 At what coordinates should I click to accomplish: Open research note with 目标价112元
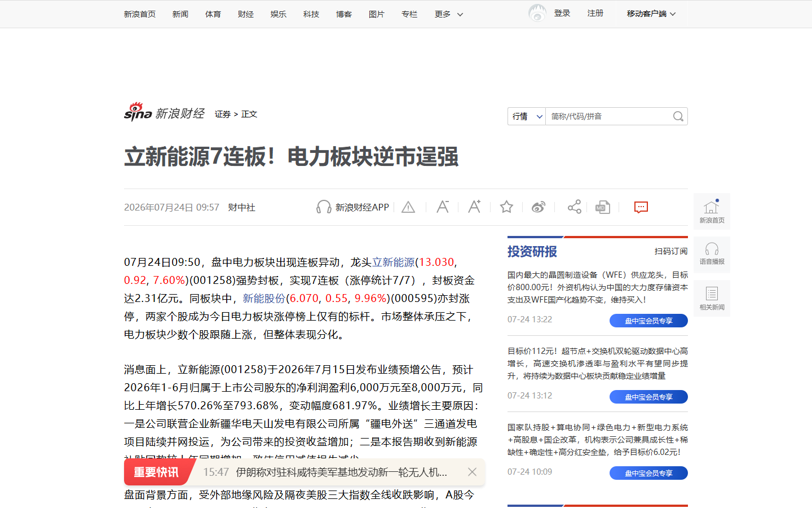click(x=598, y=364)
